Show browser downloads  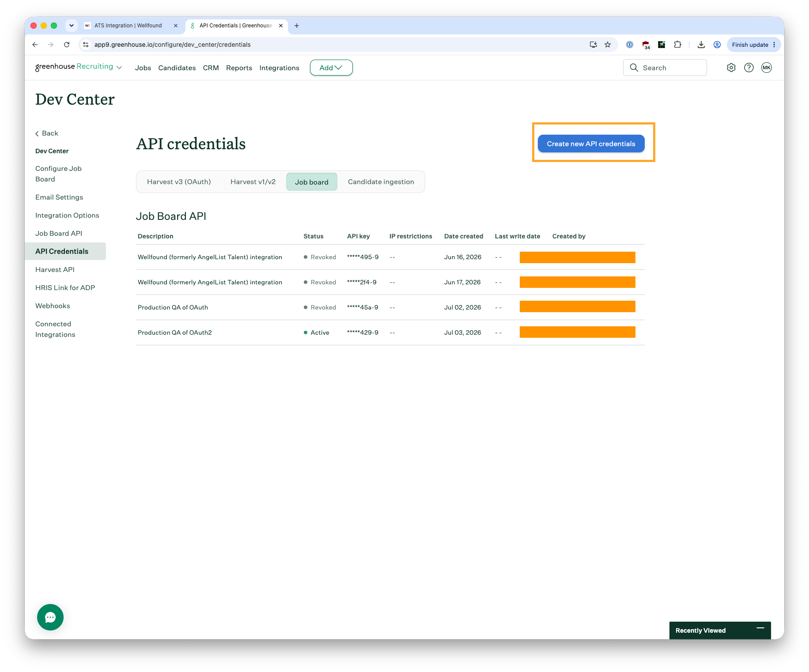click(x=701, y=45)
